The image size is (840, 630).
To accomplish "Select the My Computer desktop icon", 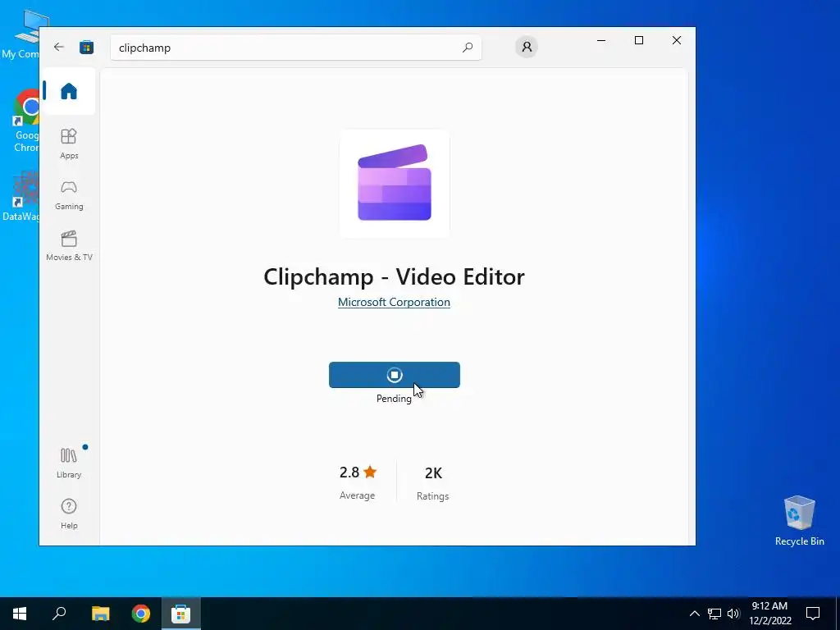I will point(21,34).
